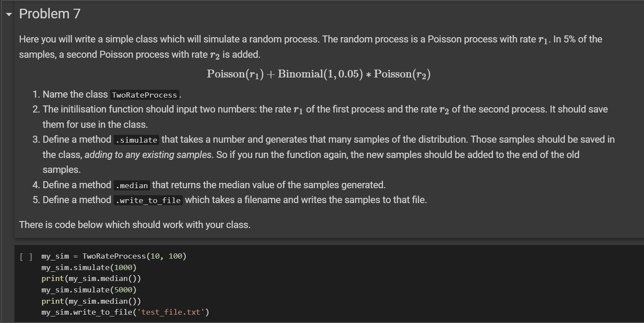Click the .simulate inline code snippet
Viewport: 644px width, 323px height.
point(136,139)
